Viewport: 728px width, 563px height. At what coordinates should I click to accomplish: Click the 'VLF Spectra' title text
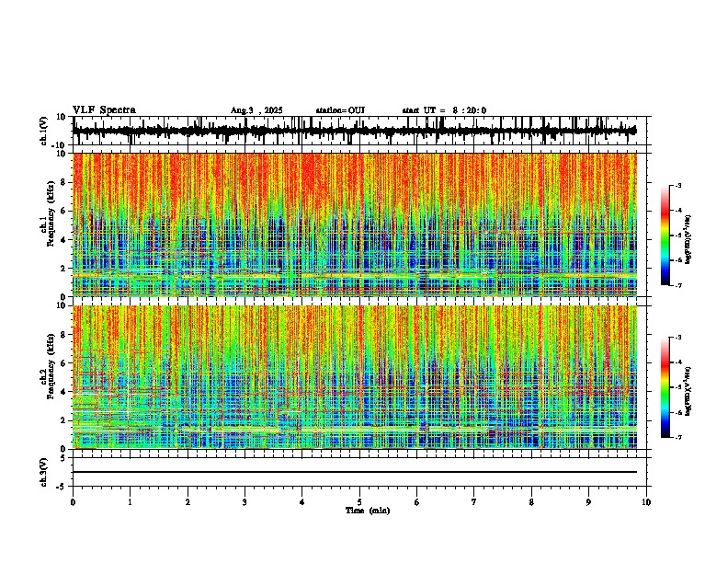104,110
